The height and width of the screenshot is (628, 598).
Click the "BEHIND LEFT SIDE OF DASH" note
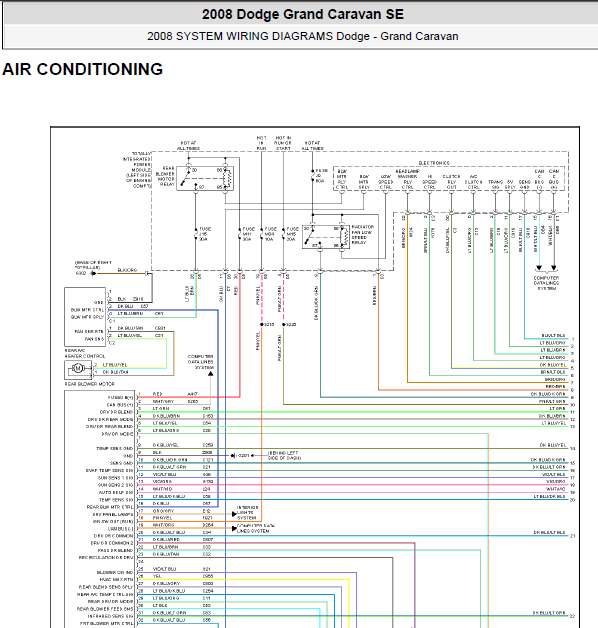(x=284, y=455)
